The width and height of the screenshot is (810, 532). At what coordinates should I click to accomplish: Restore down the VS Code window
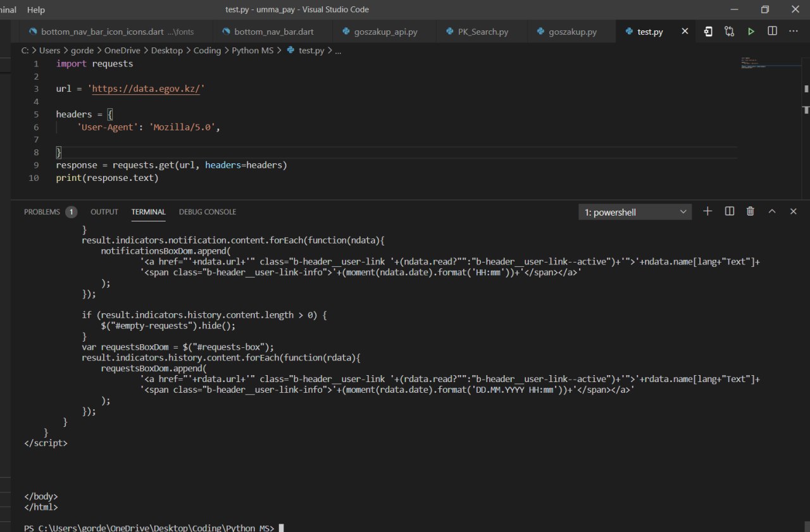click(x=765, y=9)
